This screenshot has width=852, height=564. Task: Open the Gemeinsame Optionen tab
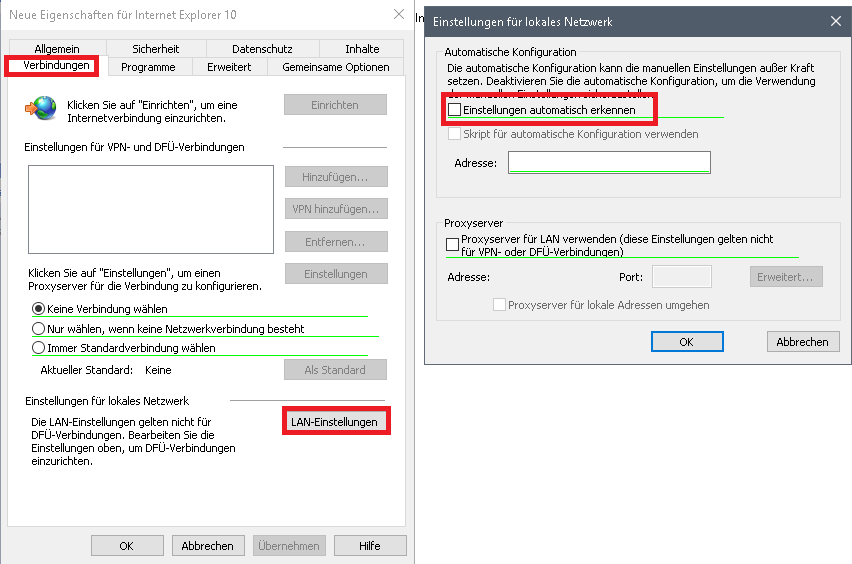click(336, 67)
